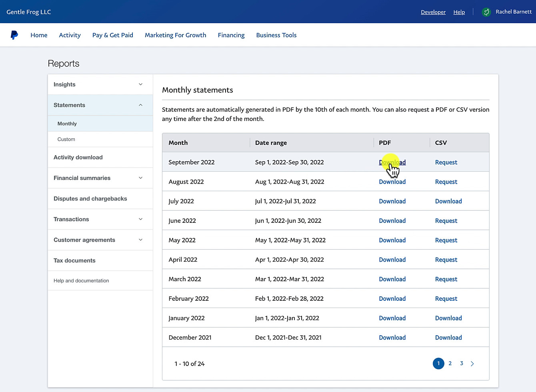Request the August 2022 CSV statement
Viewport: 536px width, 392px height.
coord(446,182)
